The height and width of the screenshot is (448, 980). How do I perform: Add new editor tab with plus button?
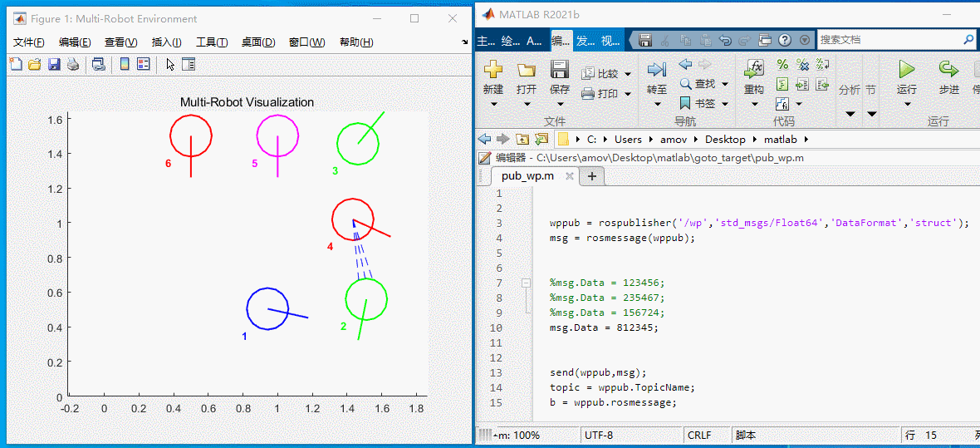pos(592,176)
